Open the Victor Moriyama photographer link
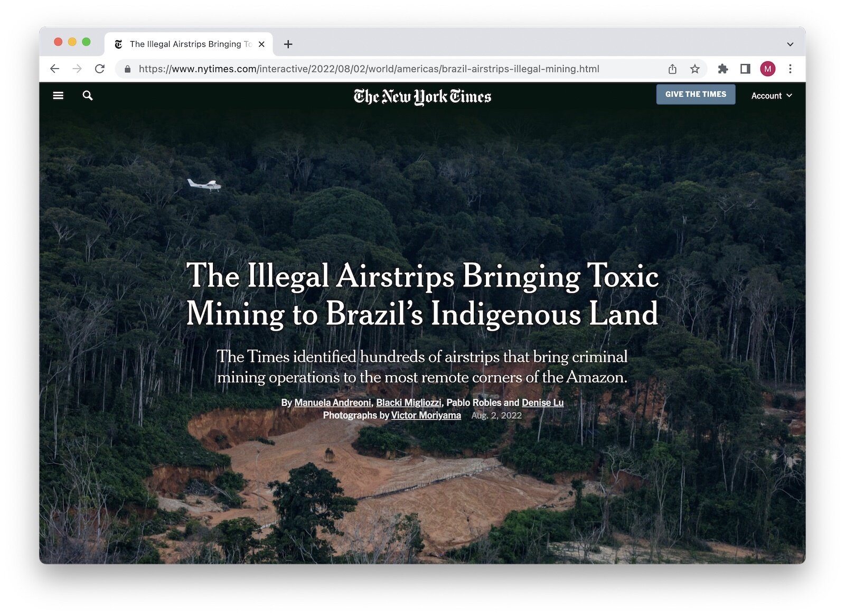The width and height of the screenshot is (845, 616). tap(426, 415)
